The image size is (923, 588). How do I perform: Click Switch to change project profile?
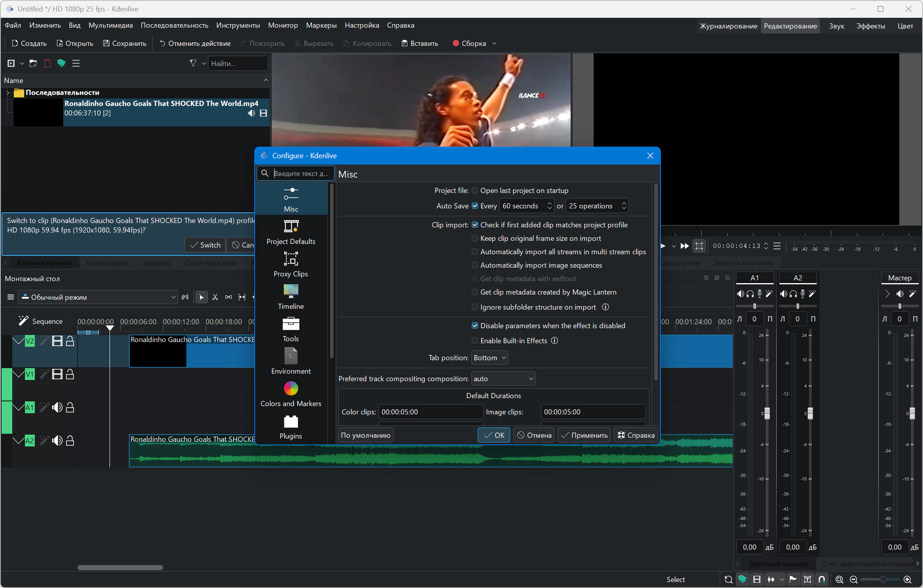[x=205, y=245]
